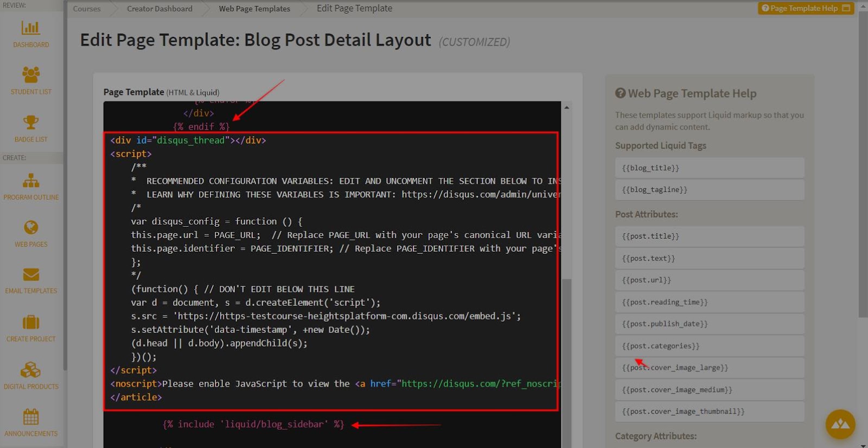Click the 'Web Page Template Help' heading text
The image size is (868, 448).
coord(692,93)
